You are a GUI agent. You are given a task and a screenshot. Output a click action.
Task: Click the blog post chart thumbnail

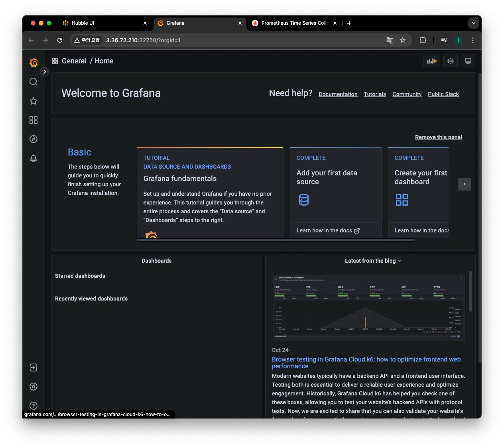pyautogui.click(x=368, y=308)
